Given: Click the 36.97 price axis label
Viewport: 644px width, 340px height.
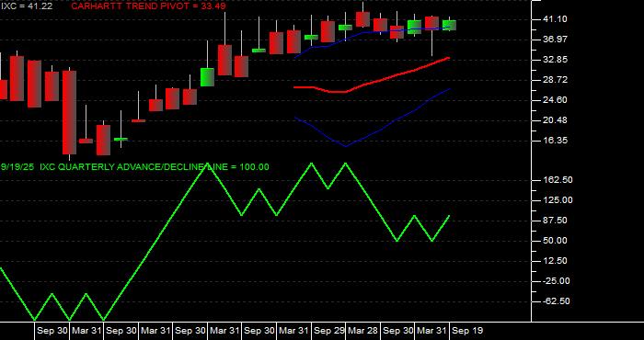Looking at the screenshot, I should (x=545, y=40).
